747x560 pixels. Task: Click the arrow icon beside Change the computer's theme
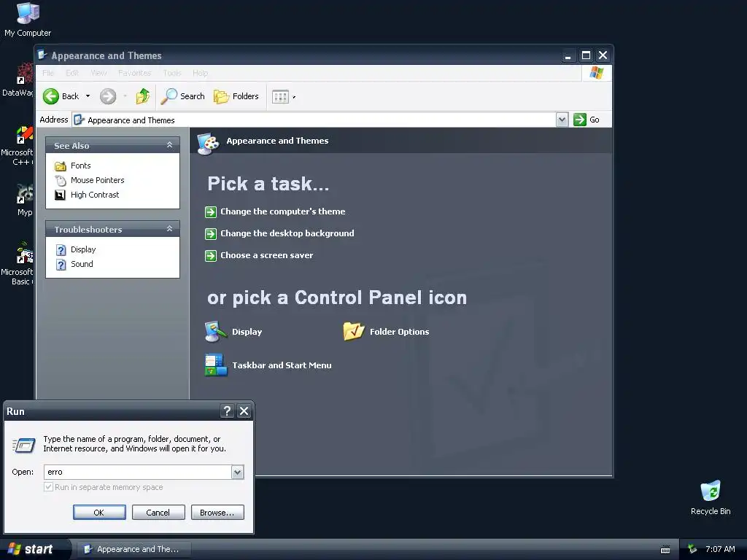point(211,212)
